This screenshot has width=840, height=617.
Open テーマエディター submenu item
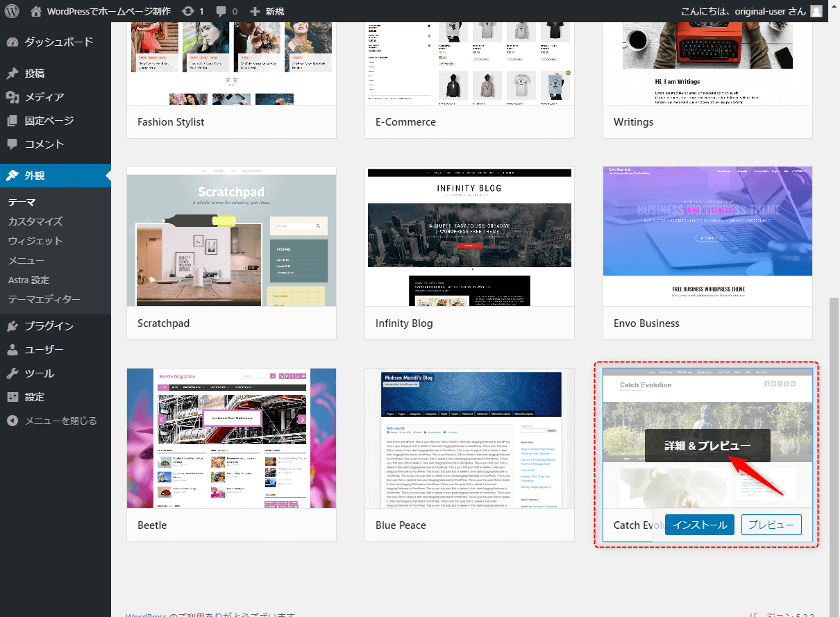[44, 300]
